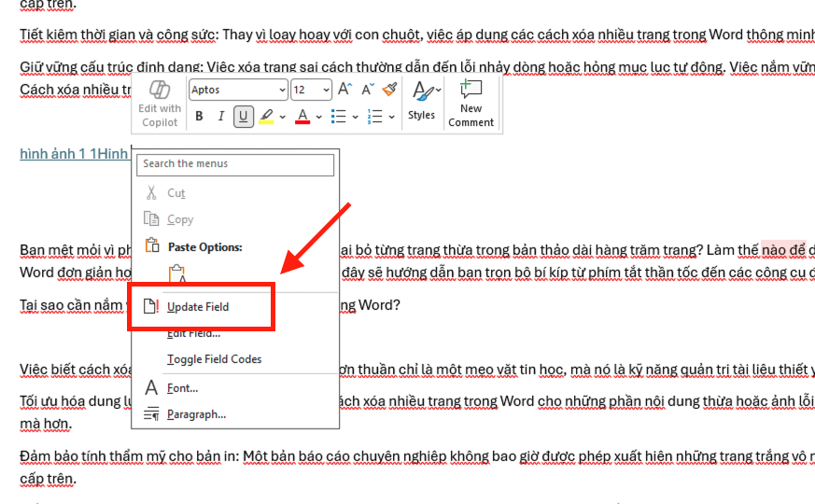
Task: Click text 'Tiết kiệm thời gian và công sức'
Action: tap(118, 35)
